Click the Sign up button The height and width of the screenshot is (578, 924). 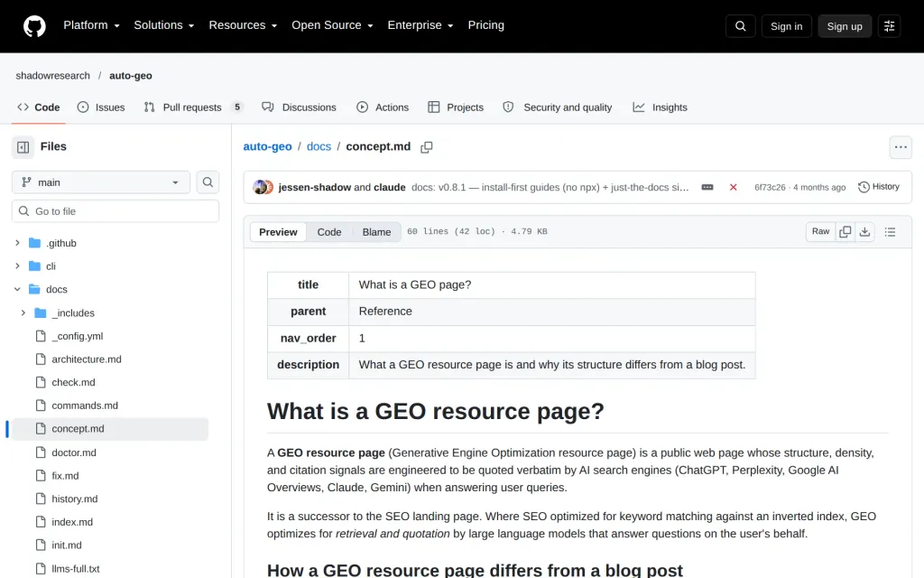(x=845, y=26)
